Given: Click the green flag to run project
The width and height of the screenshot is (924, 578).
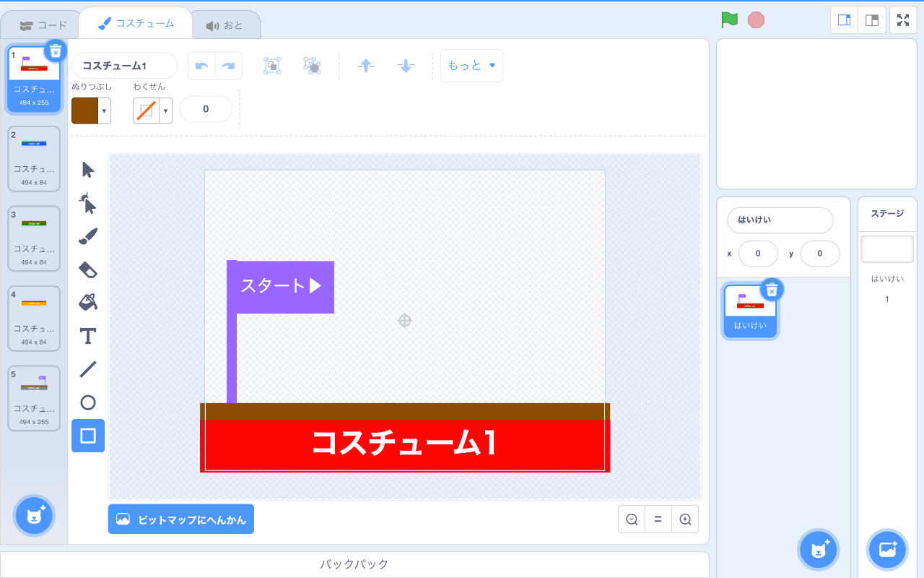Looking at the screenshot, I should point(729,20).
